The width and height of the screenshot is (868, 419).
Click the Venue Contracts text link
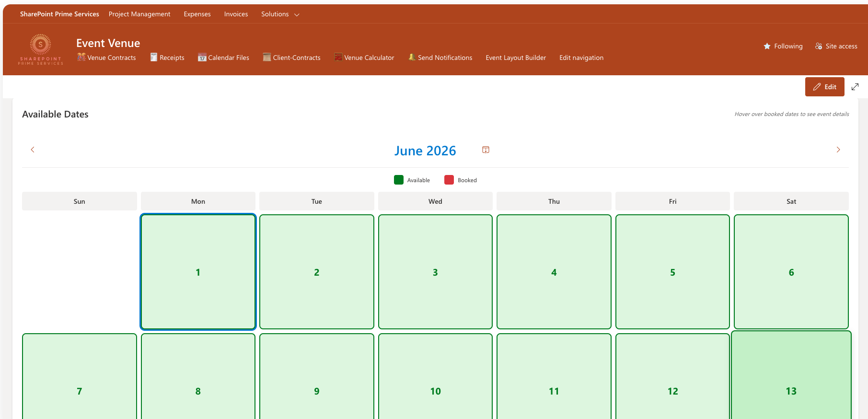point(112,58)
